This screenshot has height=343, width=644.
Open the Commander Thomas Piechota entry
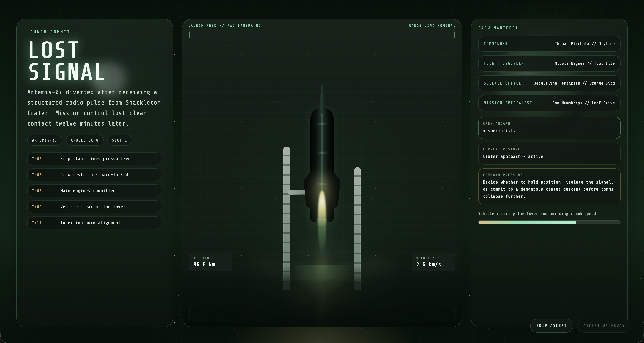pyautogui.click(x=549, y=44)
